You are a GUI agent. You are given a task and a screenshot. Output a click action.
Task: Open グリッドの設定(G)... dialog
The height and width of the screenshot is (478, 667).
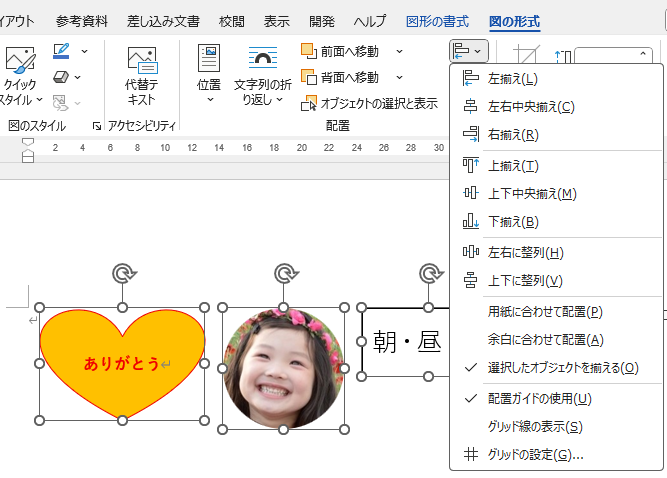556,455
